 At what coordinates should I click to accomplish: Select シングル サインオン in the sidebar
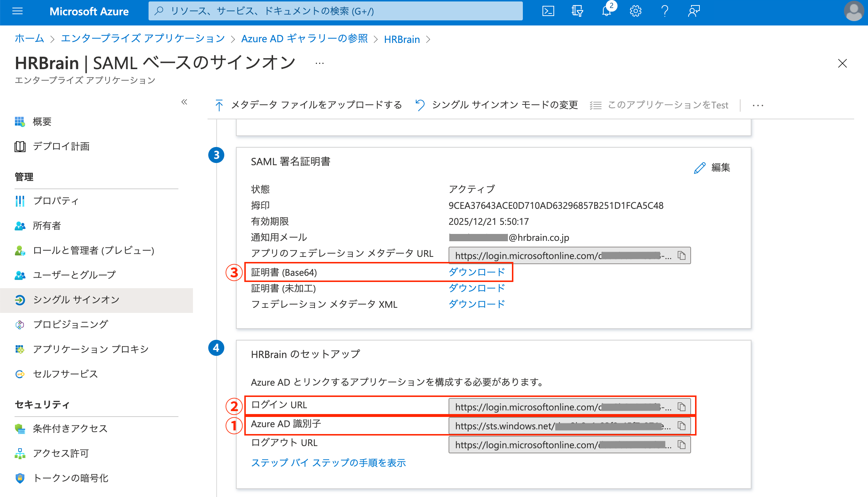[96, 300]
